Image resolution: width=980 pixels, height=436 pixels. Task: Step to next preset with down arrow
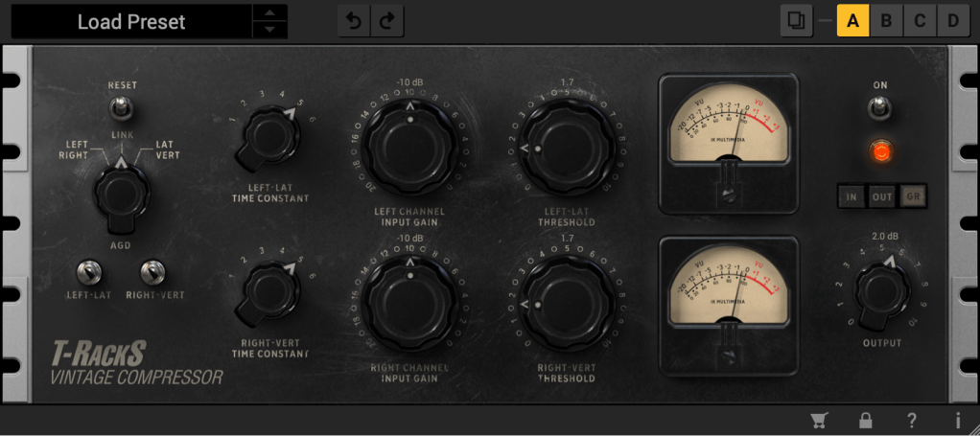click(272, 30)
